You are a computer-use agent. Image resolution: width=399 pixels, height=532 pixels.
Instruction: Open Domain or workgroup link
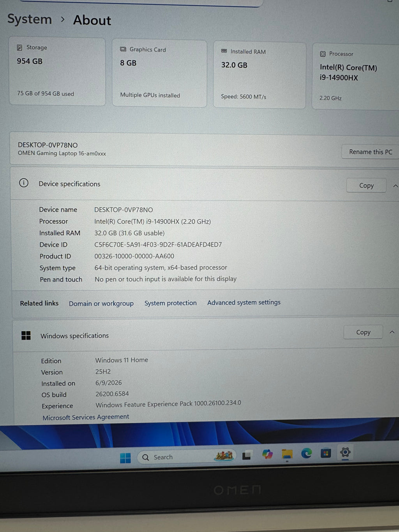(101, 304)
